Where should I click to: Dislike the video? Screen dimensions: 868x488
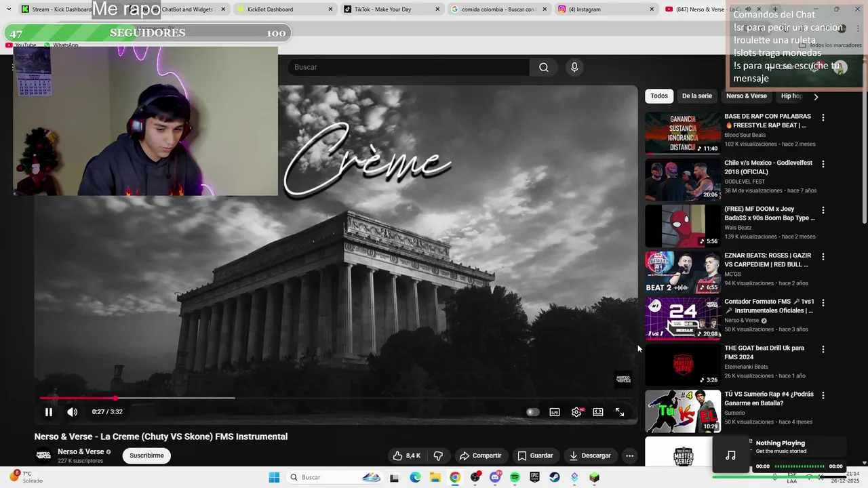[x=438, y=455]
